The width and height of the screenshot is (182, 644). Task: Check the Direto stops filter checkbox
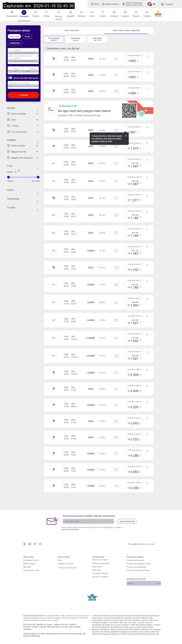pos(8,120)
